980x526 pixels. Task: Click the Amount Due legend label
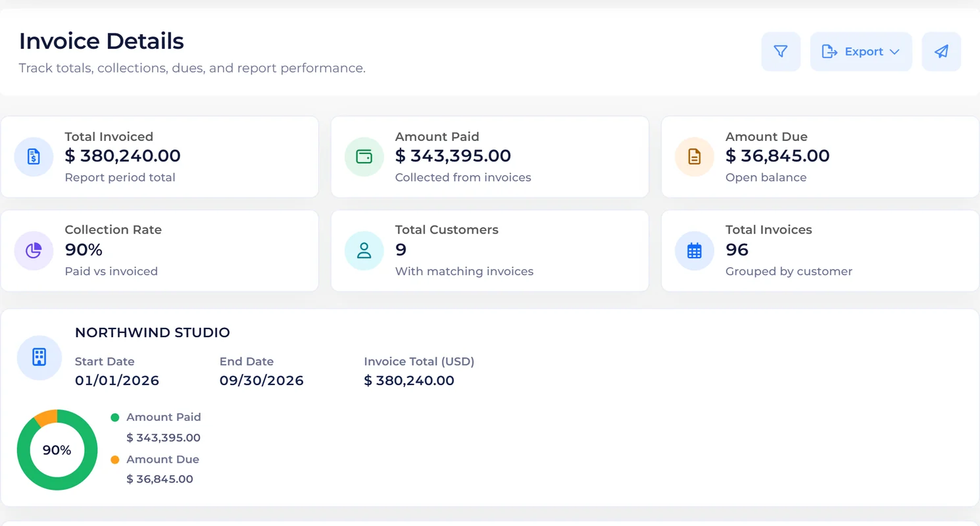[162, 460]
